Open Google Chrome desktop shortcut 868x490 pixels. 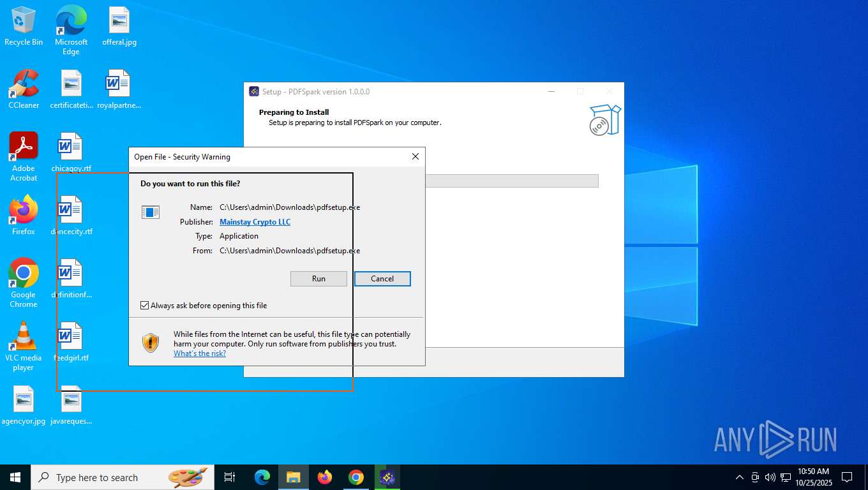pyautogui.click(x=24, y=283)
